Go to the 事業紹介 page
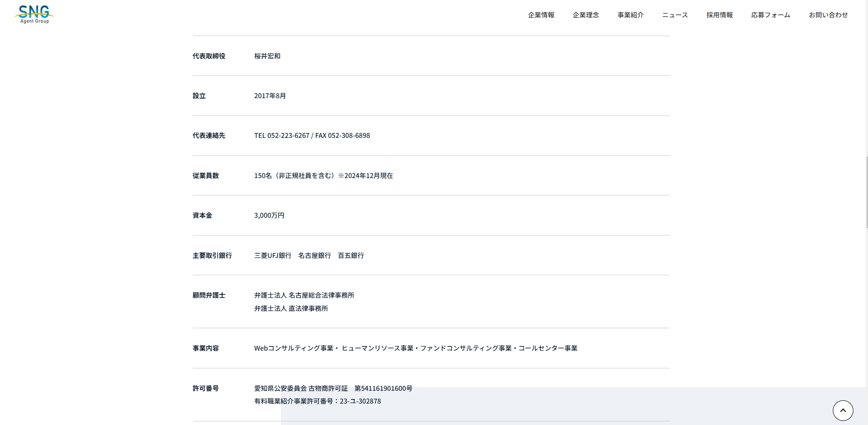The image size is (868, 425). point(630,15)
